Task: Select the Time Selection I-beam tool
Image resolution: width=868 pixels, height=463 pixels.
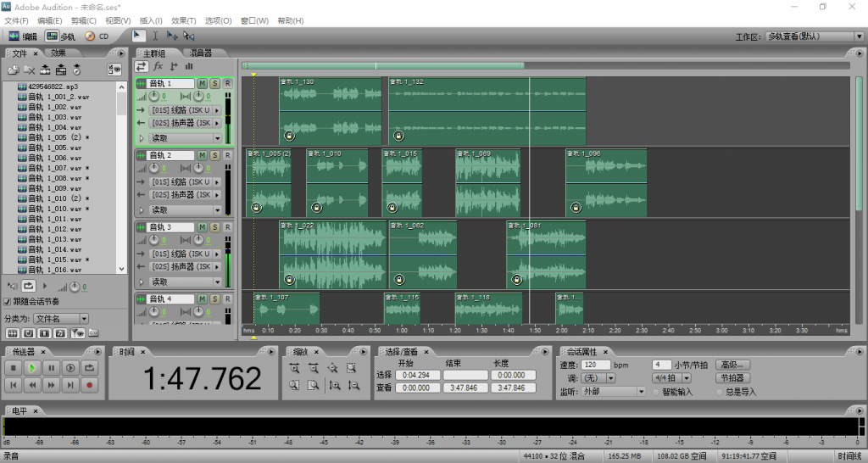Action: 155,36
